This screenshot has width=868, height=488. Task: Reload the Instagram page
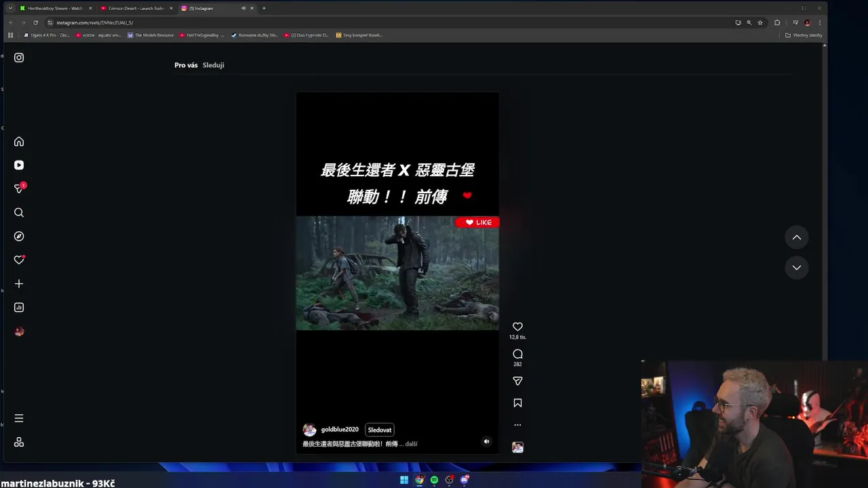click(35, 22)
